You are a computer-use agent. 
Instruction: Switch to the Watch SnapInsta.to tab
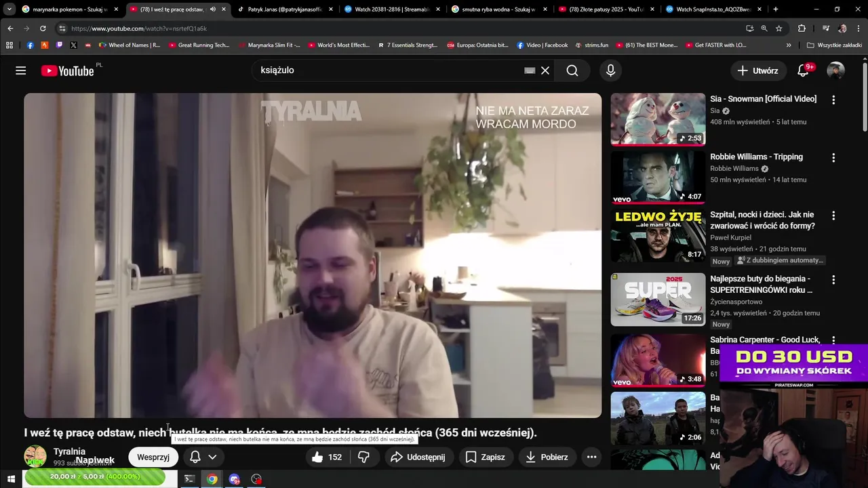coord(714,9)
